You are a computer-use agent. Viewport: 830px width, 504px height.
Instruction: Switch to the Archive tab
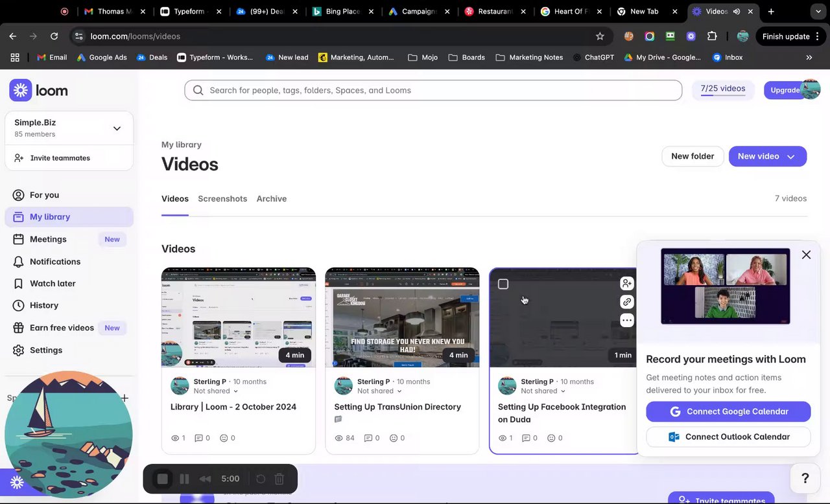point(272,199)
